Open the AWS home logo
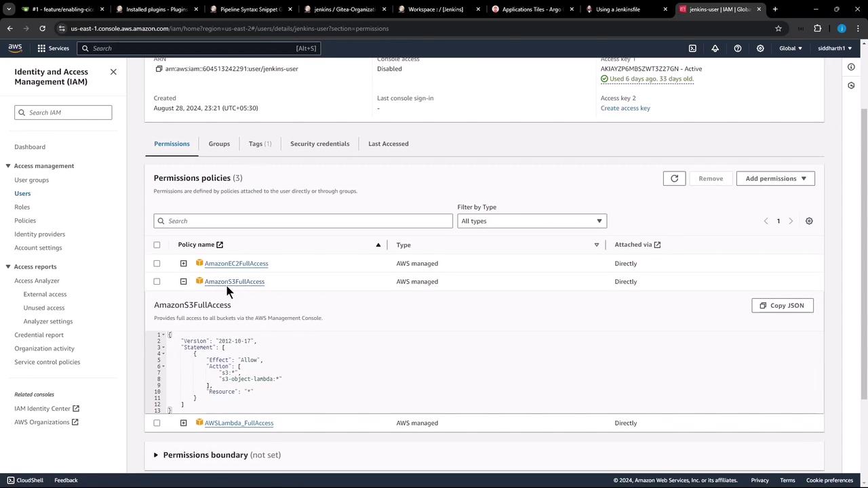The width and height of the screenshot is (868, 488). 15,48
